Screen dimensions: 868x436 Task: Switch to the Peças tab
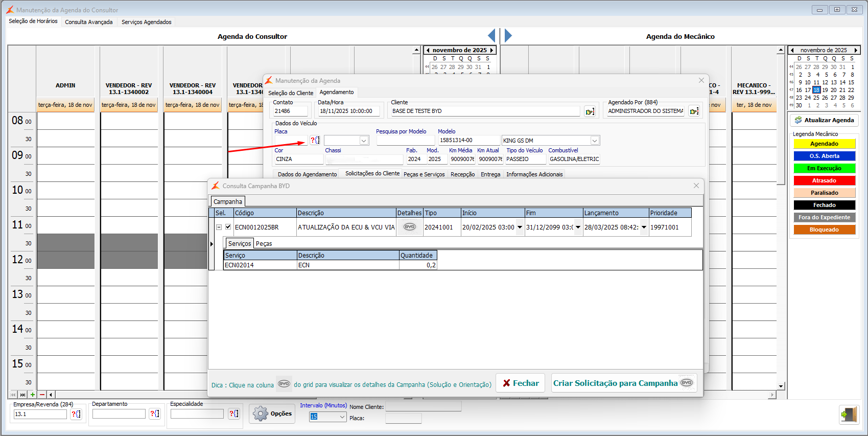[264, 244]
